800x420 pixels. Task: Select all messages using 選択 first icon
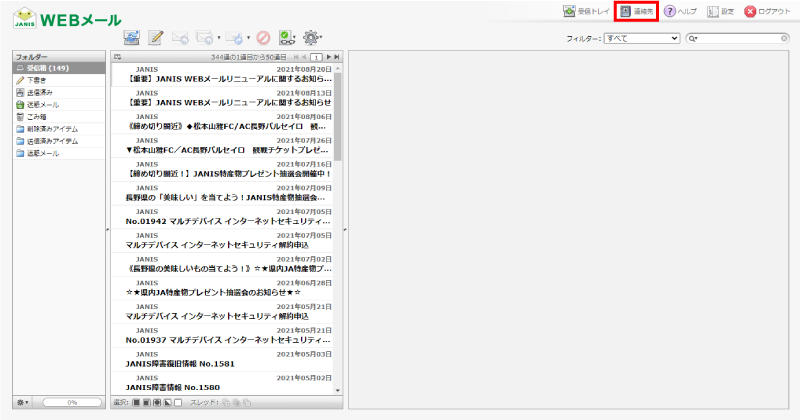pos(136,403)
